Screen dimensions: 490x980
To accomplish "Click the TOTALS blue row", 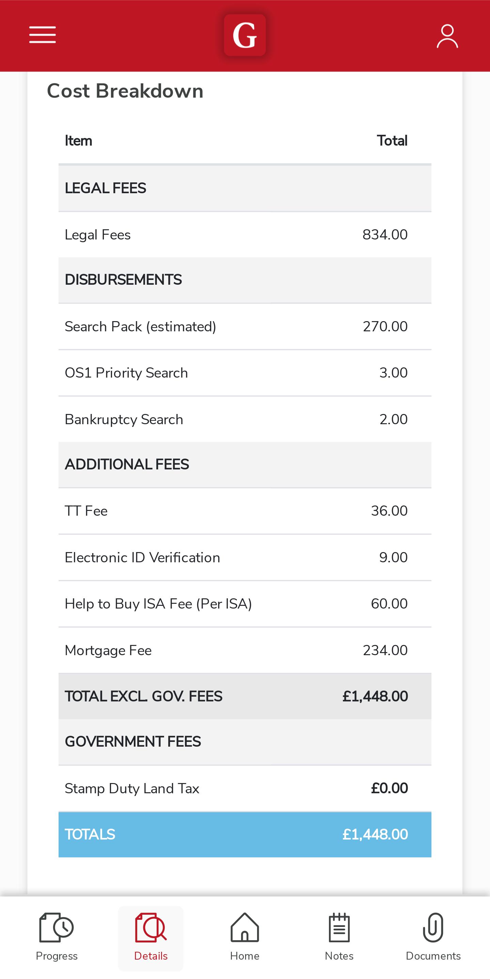I will [x=245, y=834].
